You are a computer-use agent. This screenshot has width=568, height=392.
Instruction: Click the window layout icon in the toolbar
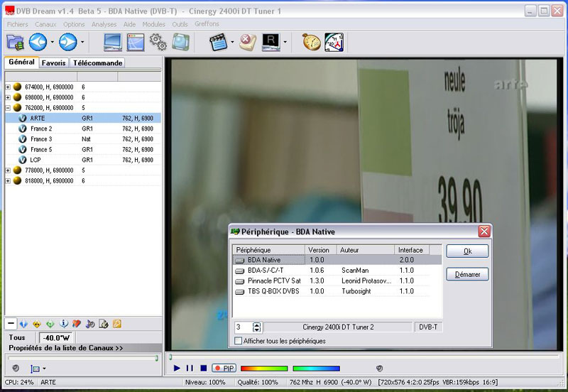[136, 42]
